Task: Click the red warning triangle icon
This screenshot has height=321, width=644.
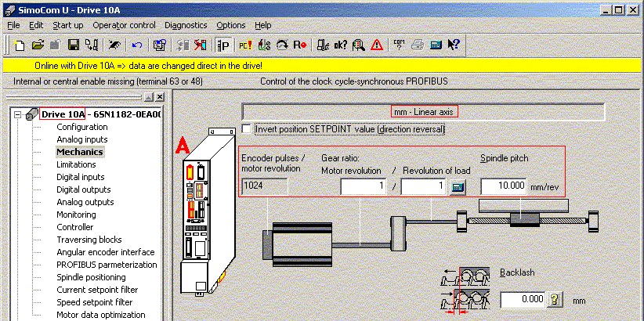Action: pyautogui.click(x=377, y=45)
